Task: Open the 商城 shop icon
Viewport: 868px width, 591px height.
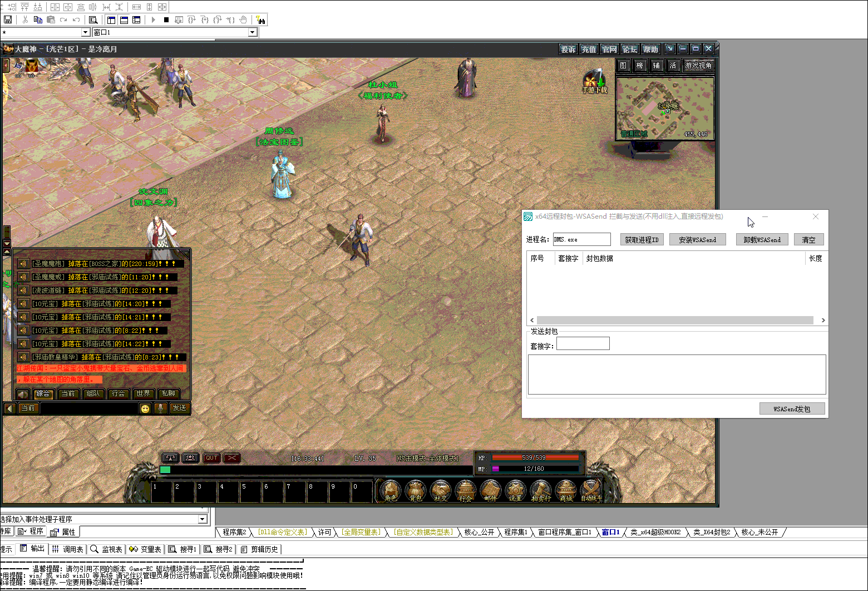Action: pos(566,490)
